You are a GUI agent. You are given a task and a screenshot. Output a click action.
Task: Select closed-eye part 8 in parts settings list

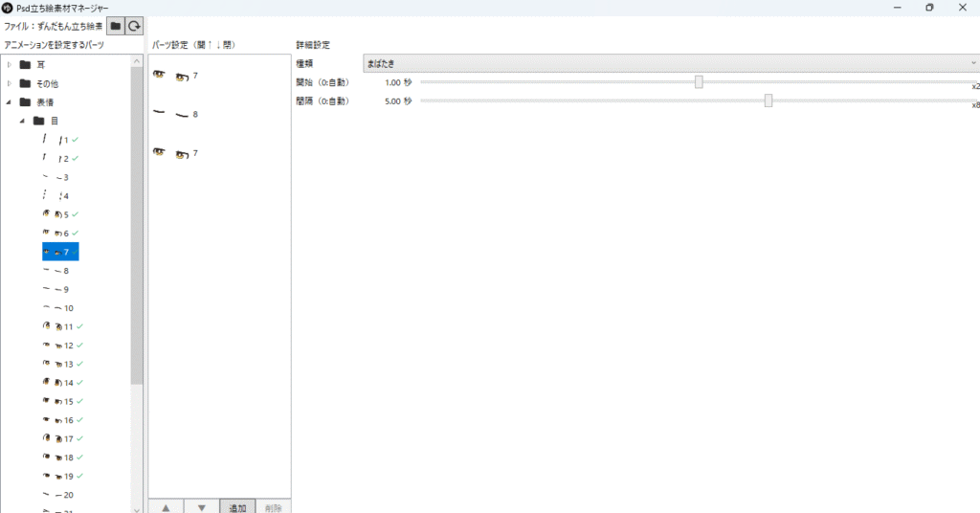(177, 114)
